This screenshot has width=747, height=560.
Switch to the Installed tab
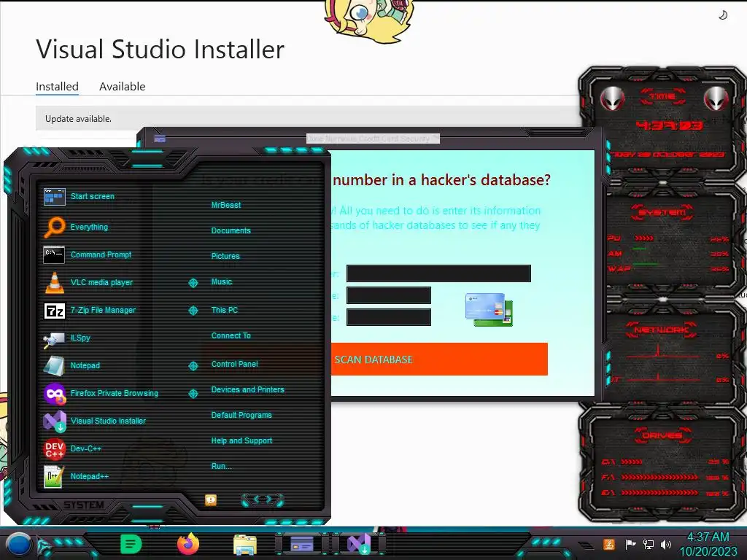(57, 87)
